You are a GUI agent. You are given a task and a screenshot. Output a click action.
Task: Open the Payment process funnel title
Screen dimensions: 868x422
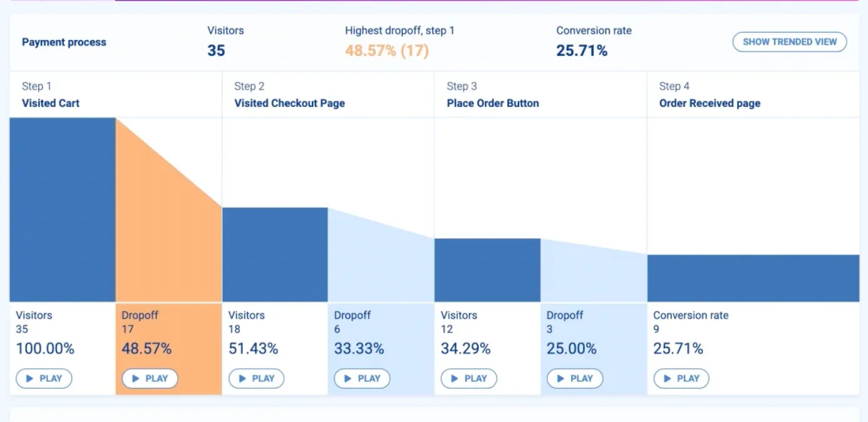[x=64, y=42]
